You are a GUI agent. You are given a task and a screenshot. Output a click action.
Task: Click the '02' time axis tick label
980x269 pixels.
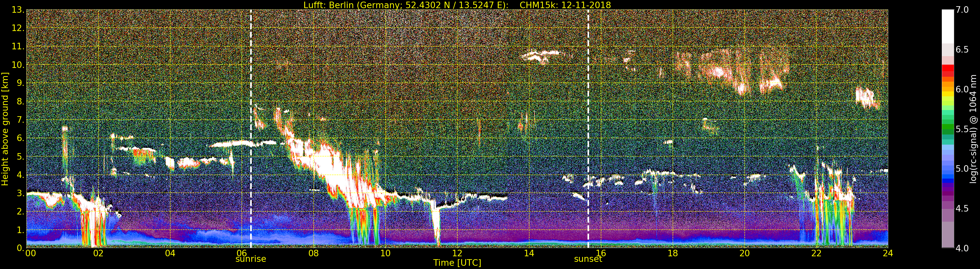[98, 253]
